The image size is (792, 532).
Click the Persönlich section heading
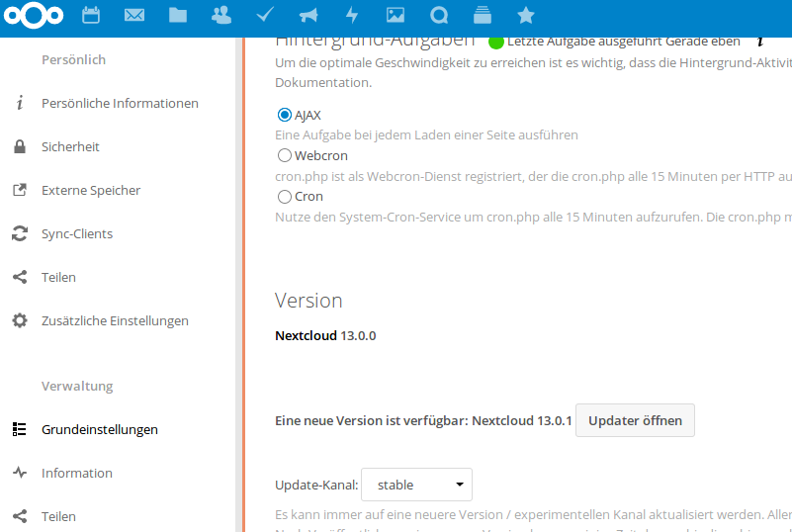point(74,59)
